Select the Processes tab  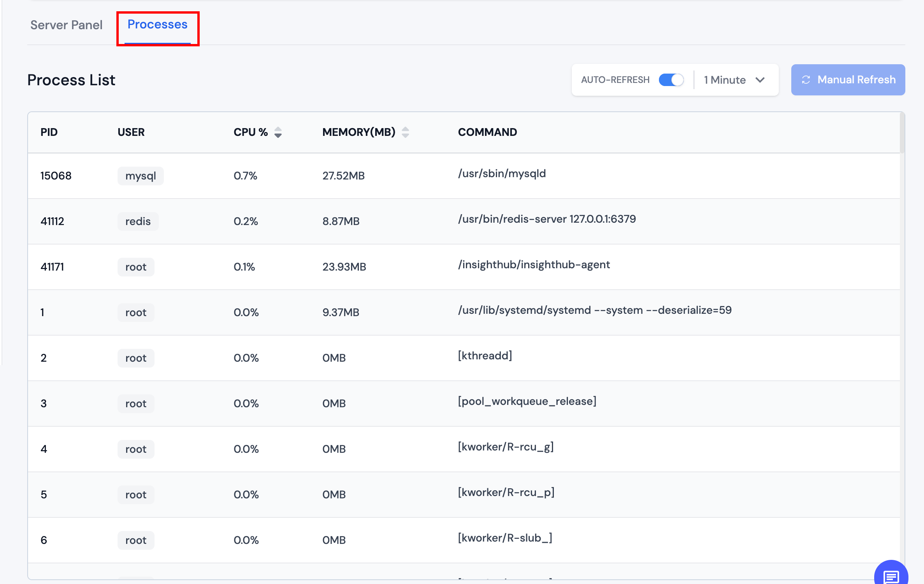(157, 25)
